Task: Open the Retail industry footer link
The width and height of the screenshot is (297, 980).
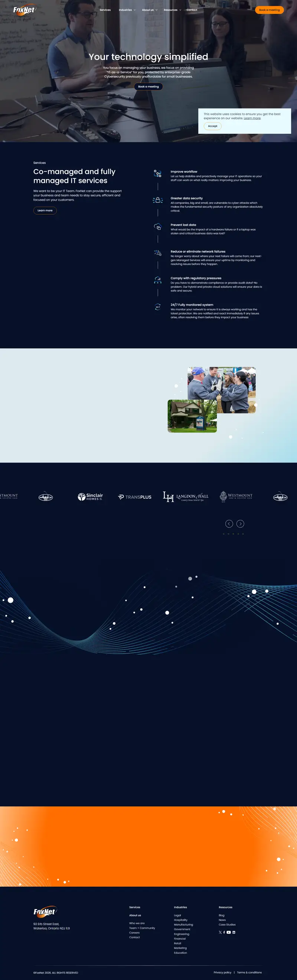Action: [x=177, y=944]
